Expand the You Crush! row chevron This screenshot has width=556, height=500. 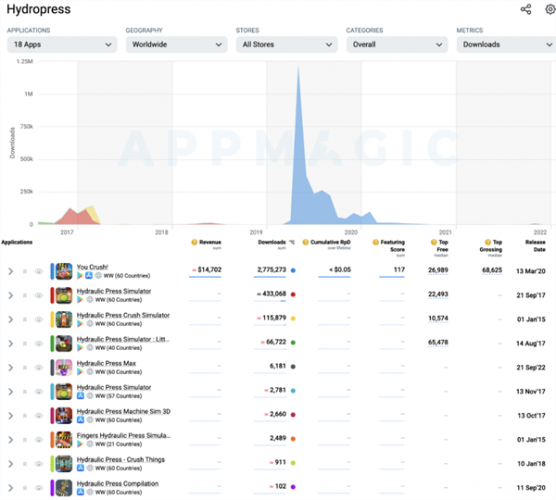(x=11, y=271)
